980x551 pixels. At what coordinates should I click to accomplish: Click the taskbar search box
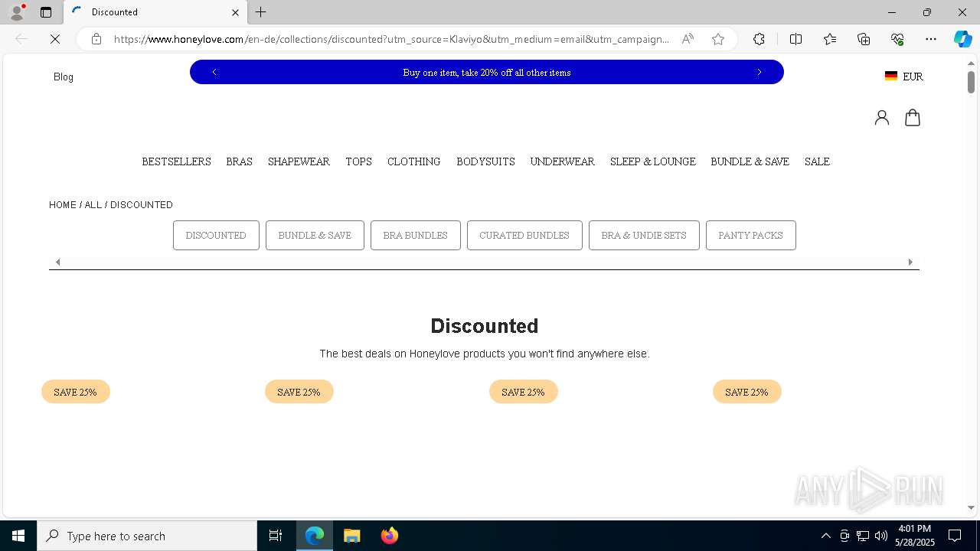tap(147, 536)
